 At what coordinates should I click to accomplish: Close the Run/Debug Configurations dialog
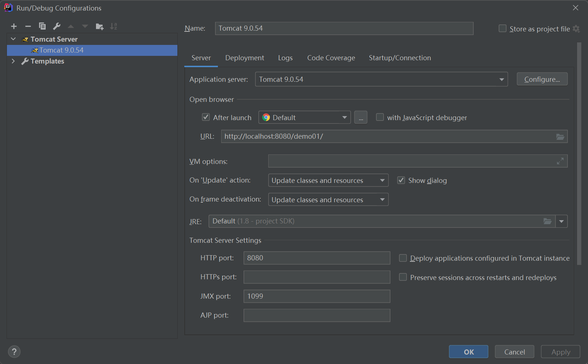click(576, 8)
